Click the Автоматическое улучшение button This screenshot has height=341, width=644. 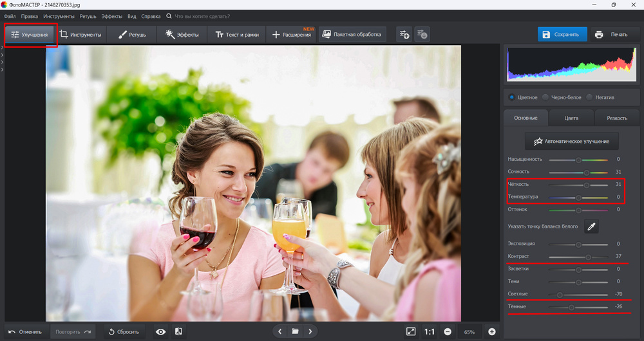[572, 141]
